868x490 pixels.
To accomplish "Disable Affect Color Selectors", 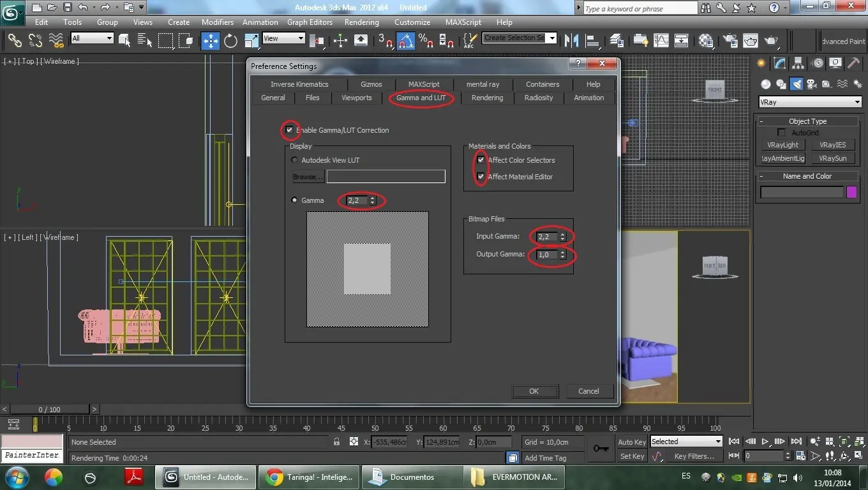I will tap(481, 160).
